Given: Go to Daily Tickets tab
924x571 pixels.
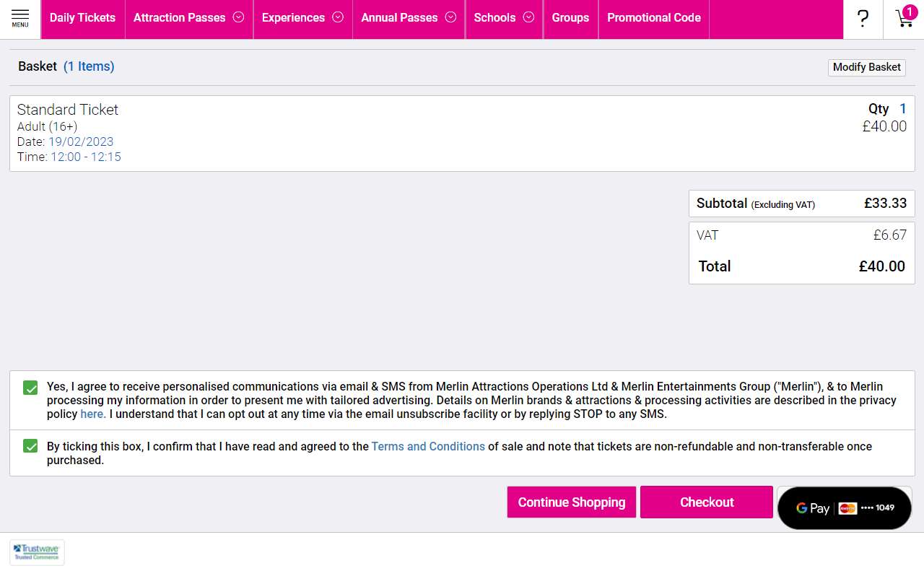Looking at the screenshot, I should pos(82,18).
